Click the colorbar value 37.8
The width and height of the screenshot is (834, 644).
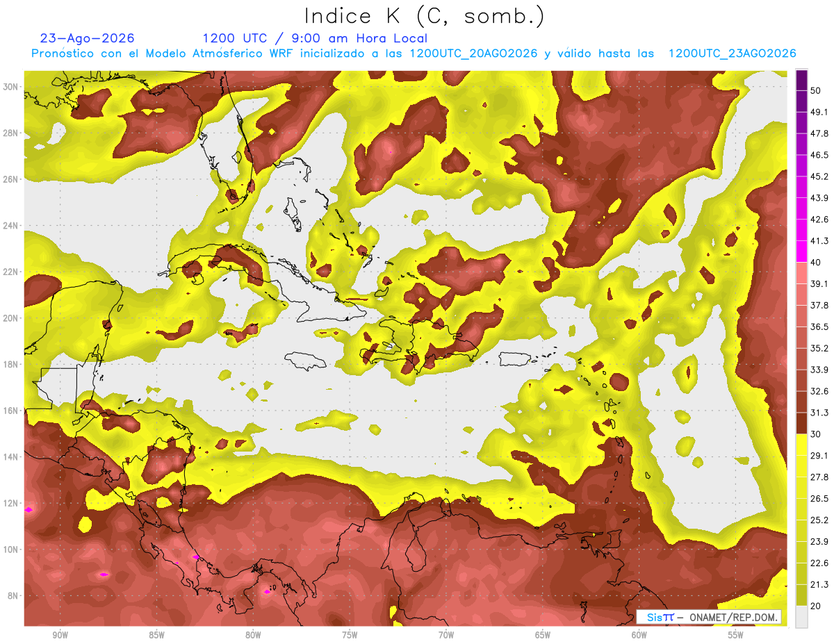pos(819,305)
